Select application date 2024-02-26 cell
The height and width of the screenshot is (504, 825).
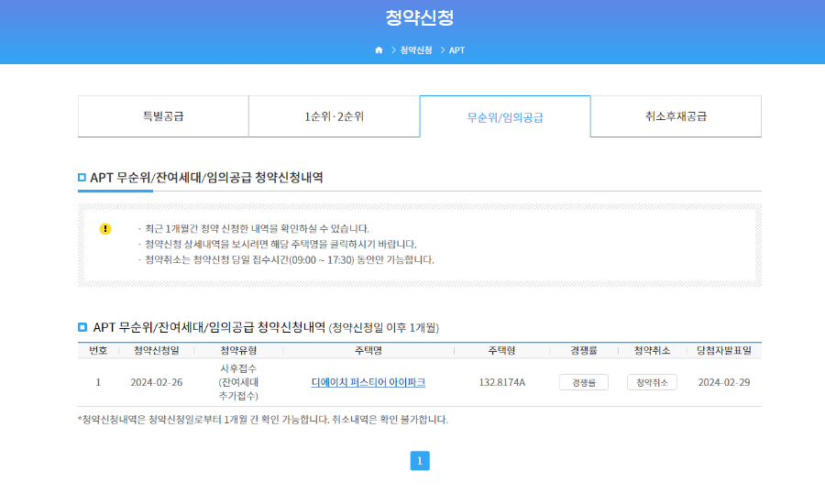156,382
